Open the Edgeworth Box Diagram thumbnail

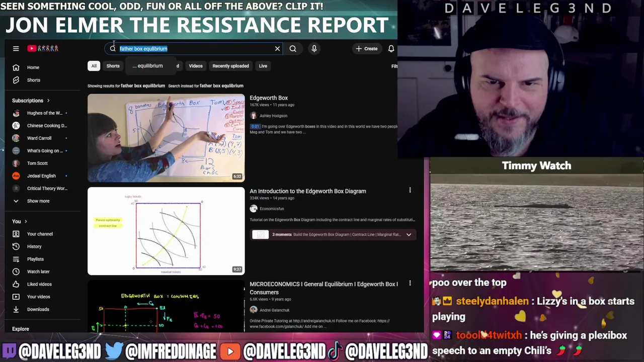tap(166, 231)
